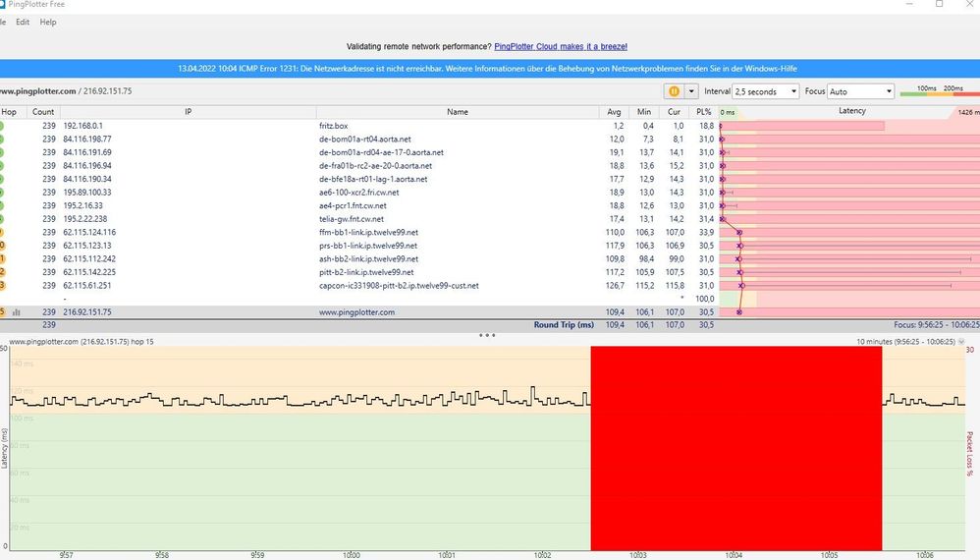
Task: Minimize the PingPlotter window
Action: (910, 4)
